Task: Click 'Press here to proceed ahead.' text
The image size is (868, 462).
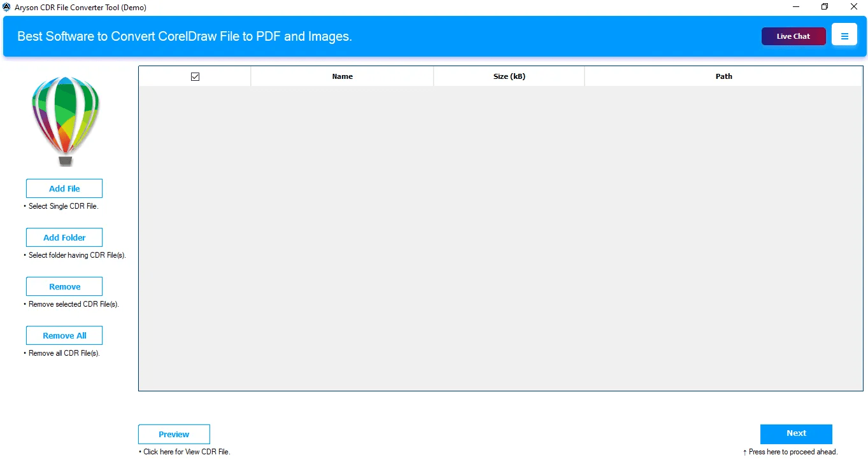Action: (793, 452)
